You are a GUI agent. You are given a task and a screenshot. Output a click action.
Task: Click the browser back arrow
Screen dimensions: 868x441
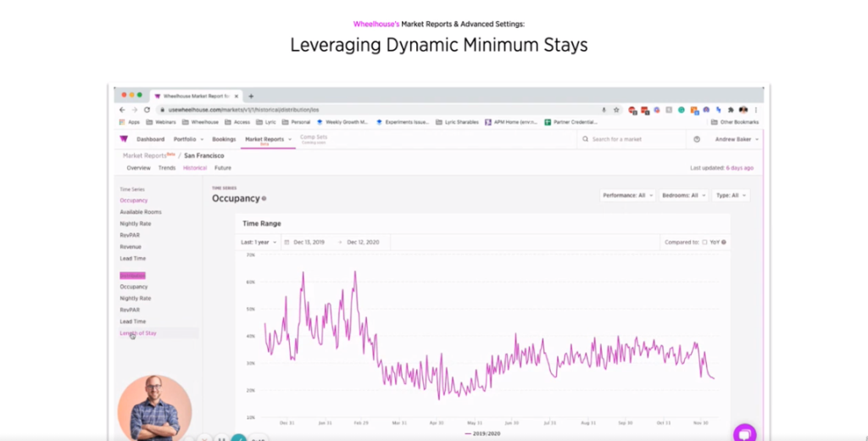tap(122, 109)
